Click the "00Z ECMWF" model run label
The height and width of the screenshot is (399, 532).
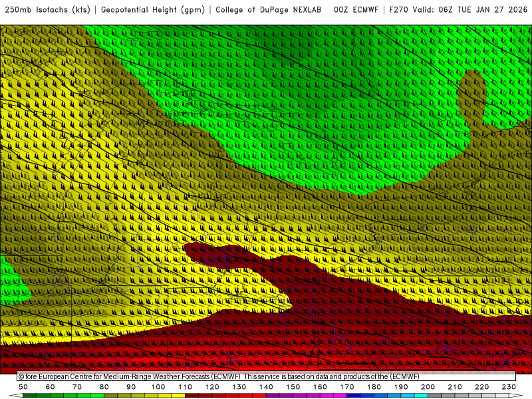pyautogui.click(x=356, y=9)
